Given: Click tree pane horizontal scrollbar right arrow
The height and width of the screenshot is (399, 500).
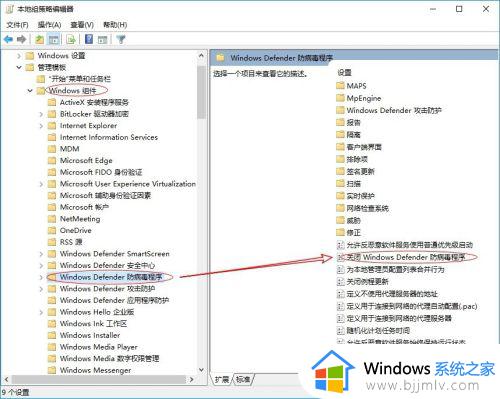Looking at the screenshot, I should 191,379.
